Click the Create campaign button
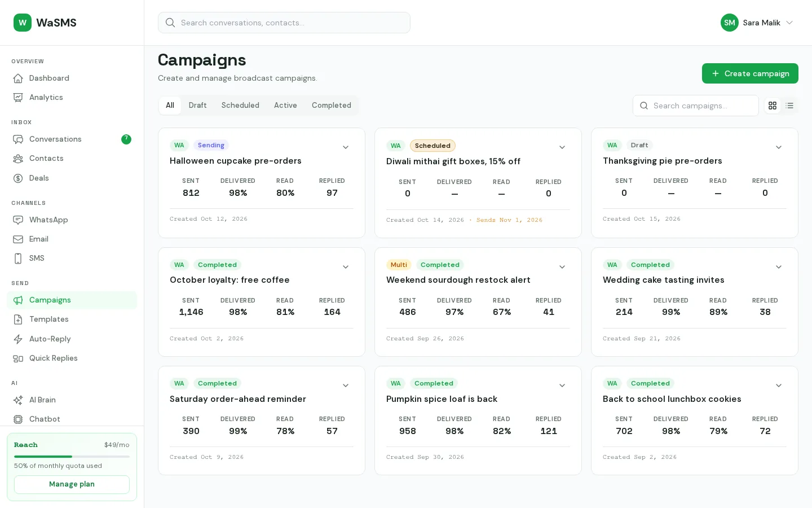812x508 pixels. pyautogui.click(x=750, y=73)
